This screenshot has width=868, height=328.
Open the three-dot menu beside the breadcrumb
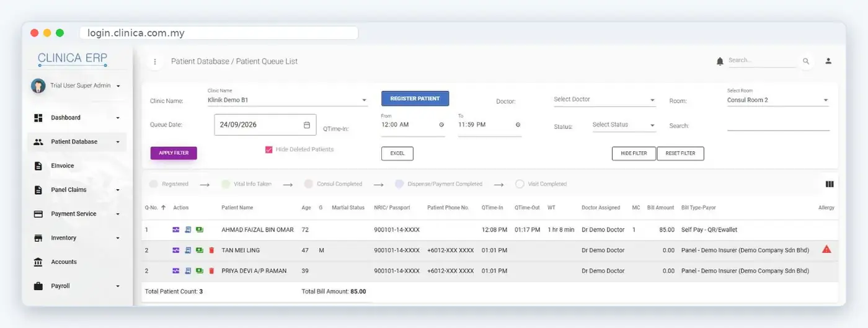coord(155,61)
